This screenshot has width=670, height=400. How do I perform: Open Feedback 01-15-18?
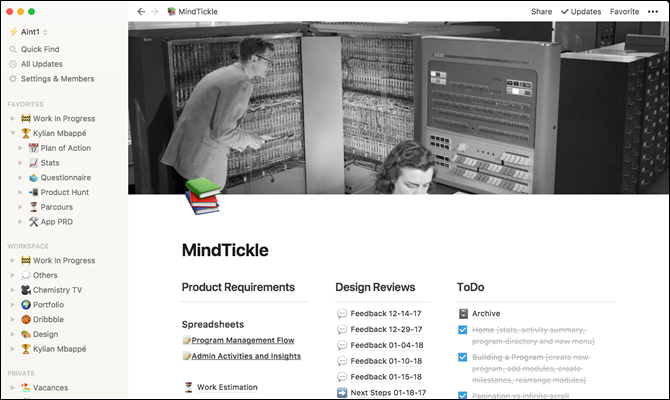click(x=386, y=377)
